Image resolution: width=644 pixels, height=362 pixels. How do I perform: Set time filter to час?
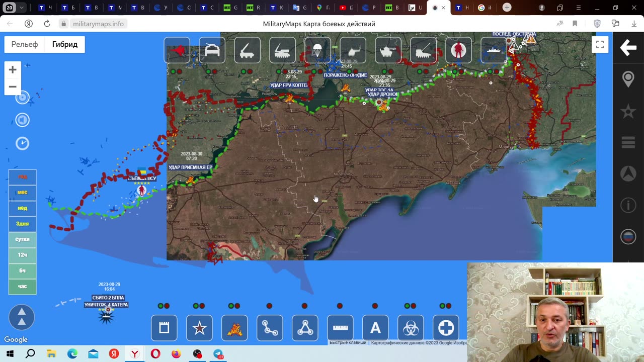click(23, 286)
